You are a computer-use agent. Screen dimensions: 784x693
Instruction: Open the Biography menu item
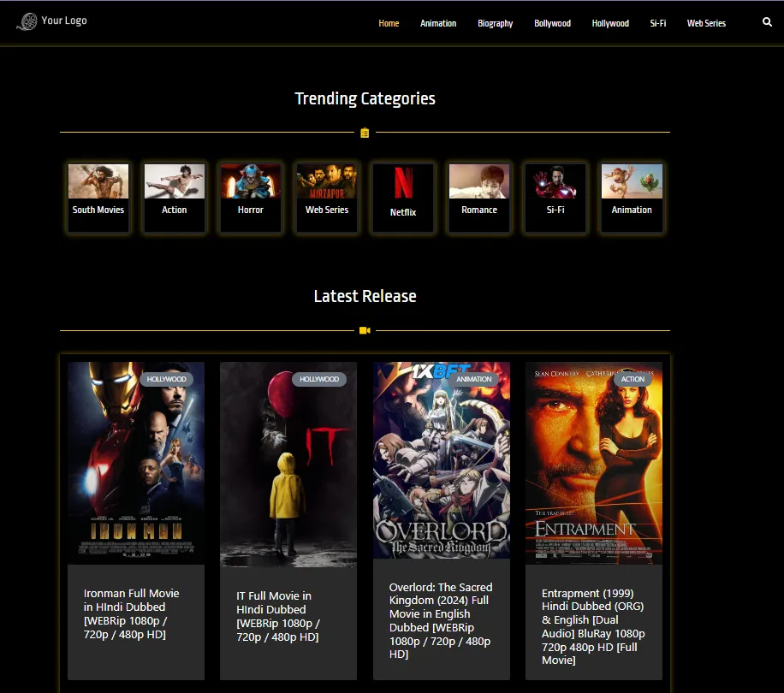point(495,23)
